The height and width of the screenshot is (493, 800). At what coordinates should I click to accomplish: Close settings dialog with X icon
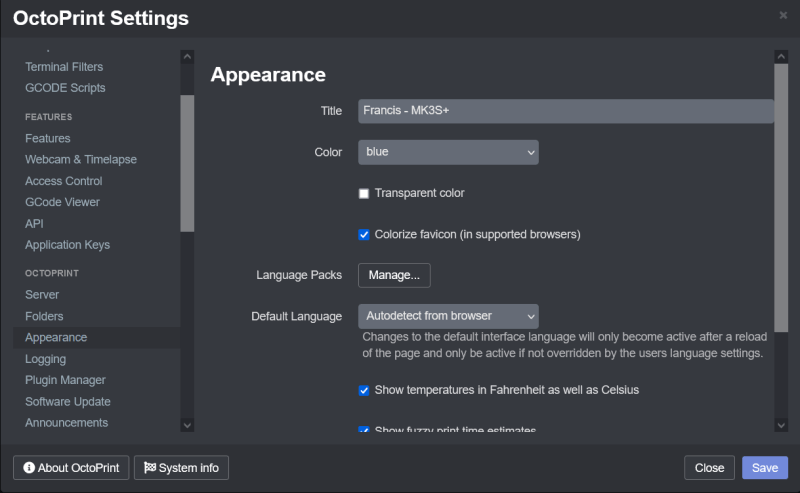point(783,15)
